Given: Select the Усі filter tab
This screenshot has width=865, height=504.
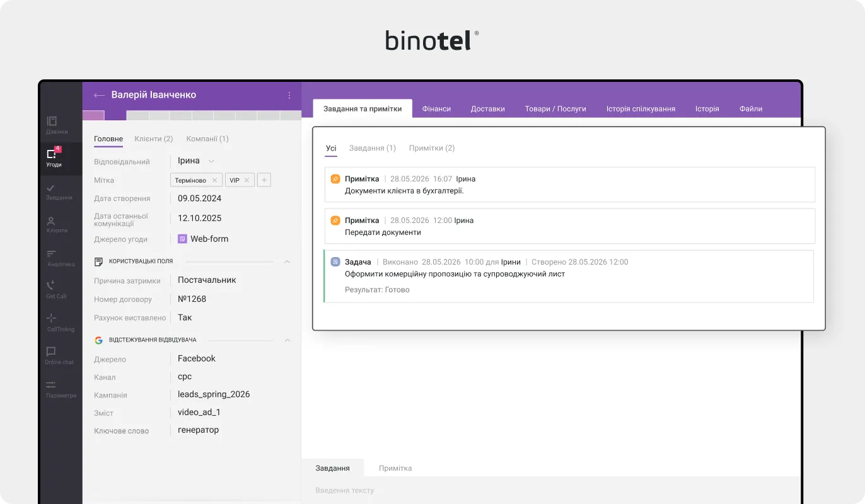Looking at the screenshot, I should [331, 149].
